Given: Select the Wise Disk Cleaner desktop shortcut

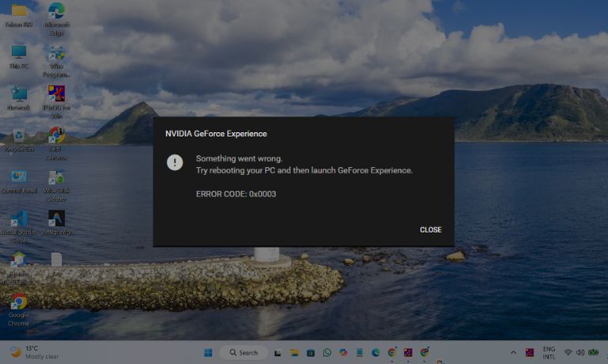Looking at the screenshot, I should point(57,186).
